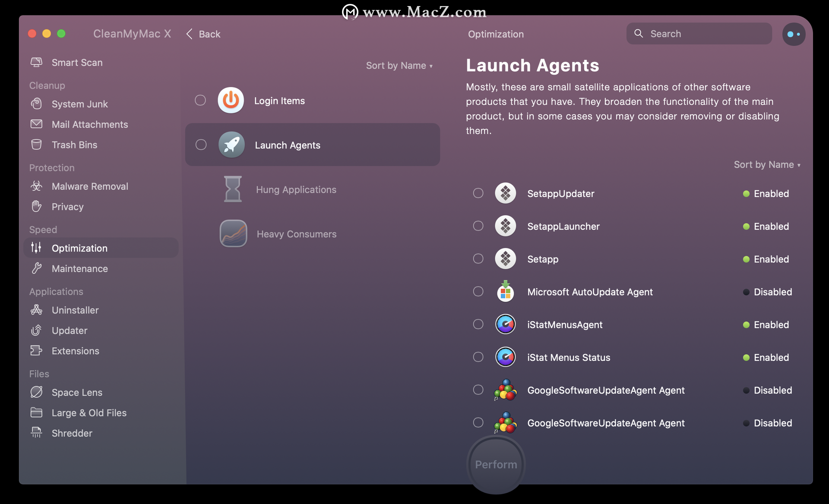Screen dimensions: 829x504
Task: Open Hung Applications category
Action: point(313,189)
